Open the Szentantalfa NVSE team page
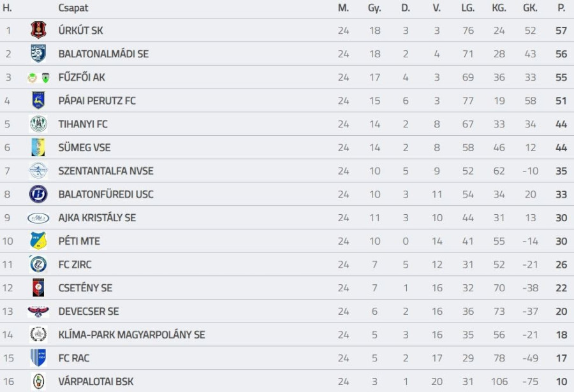574x392 pixels. click(106, 171)
